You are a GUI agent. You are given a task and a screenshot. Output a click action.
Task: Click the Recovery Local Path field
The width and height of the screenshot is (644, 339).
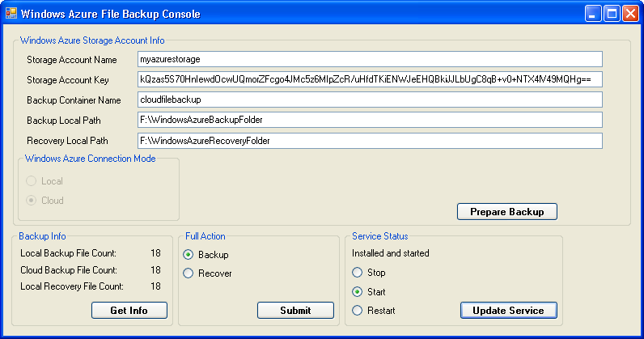[x=370, y=141]
